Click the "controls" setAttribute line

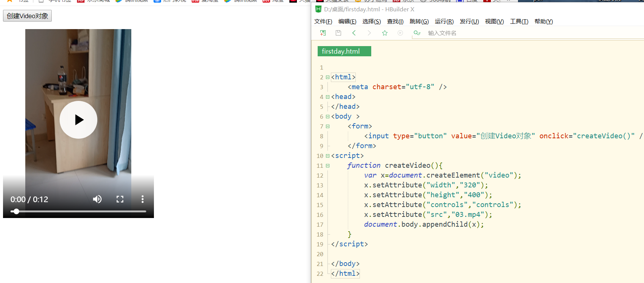point(443,205)
